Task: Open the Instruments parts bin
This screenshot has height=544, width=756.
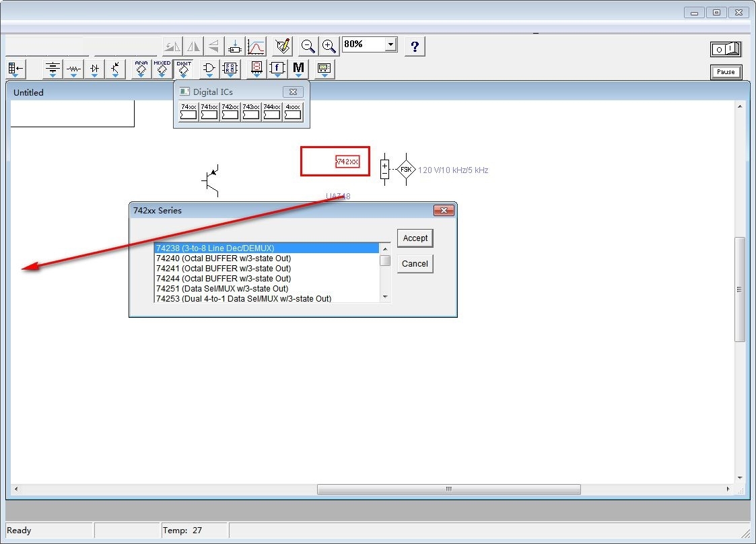Action: click(x=324, y=69)
